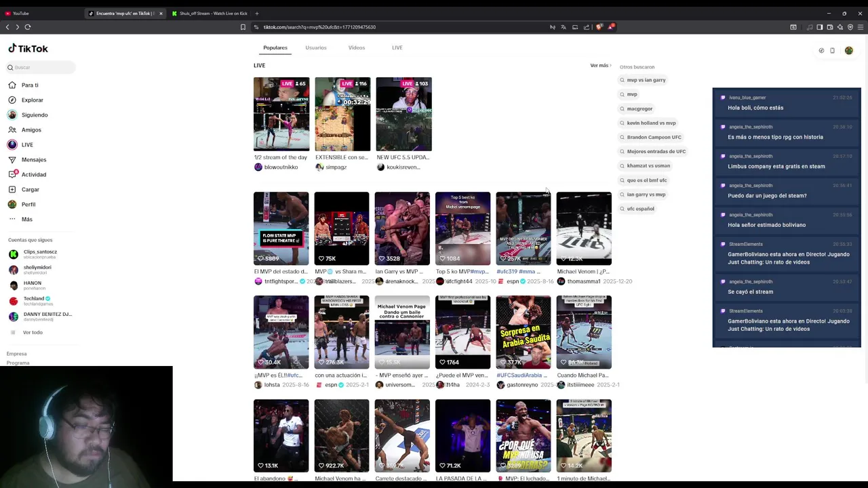The width and height of the screenshot is (868, 488).
Task: Open Brave VPN shield icon
Action: pos(850,27)
